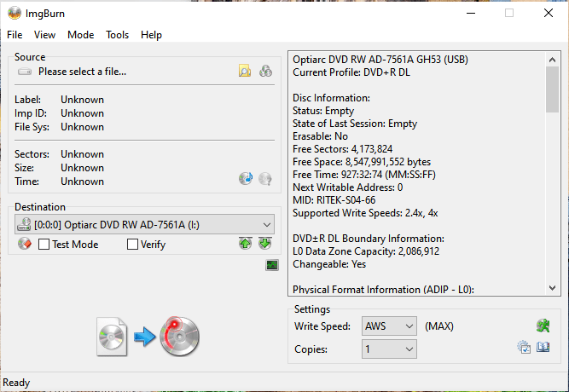Open the create CUE file icon
Viewport: 569px width, 392px height.
(x=265, y=71)
